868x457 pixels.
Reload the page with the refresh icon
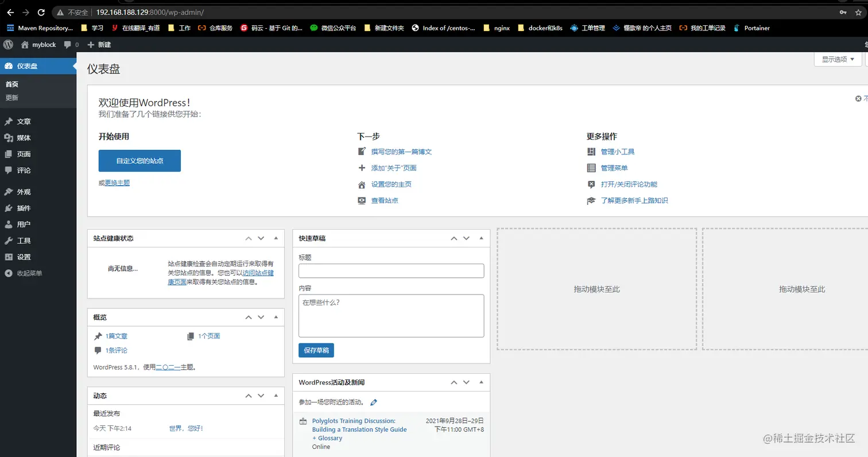[x=41, y=12]
